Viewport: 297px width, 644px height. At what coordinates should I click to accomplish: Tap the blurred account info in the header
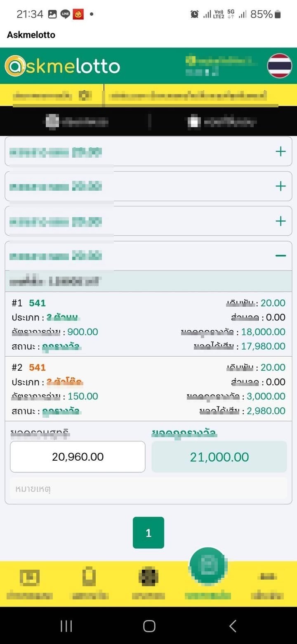click(x=220, y=66)
